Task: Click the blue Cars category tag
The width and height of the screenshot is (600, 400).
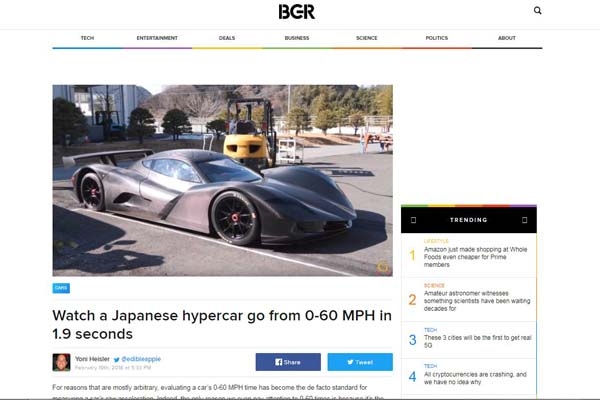Action: 61,288
